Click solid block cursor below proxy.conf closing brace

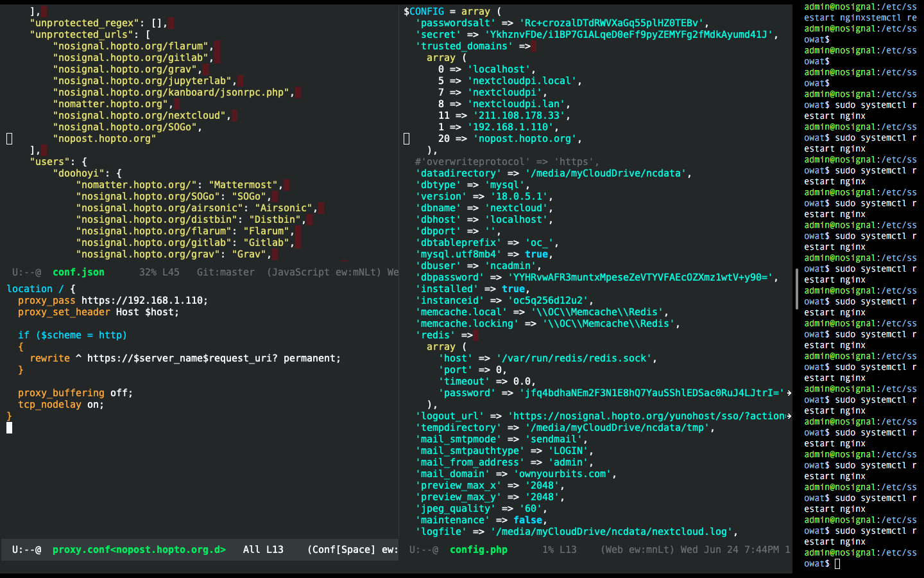9,428
